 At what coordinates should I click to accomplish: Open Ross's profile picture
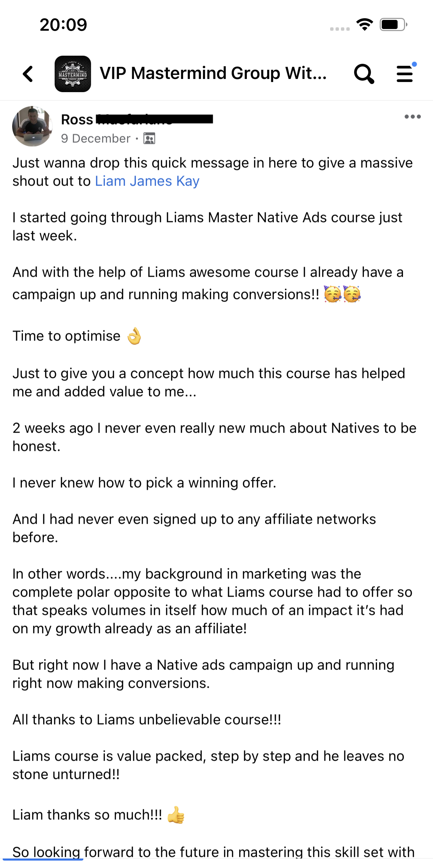[x=32, y=126]
